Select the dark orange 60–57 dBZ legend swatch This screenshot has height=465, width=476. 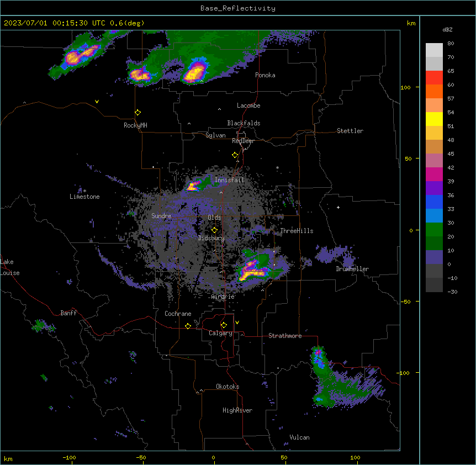point(434,91)
